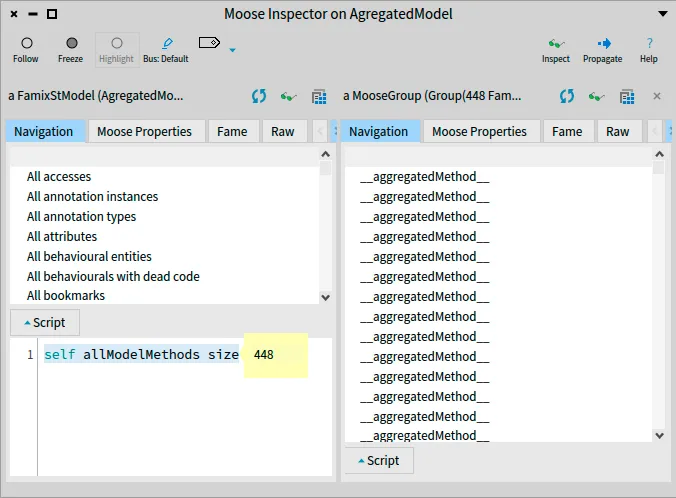Open left pane Raw tab
The height and width of the screenshot is (498, 676).
[283, 132]
